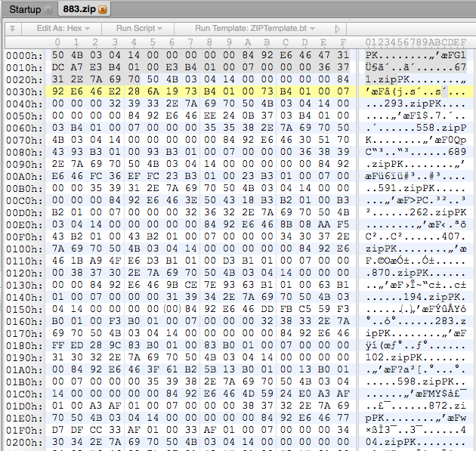The width and height of the screenshot is (476, 451).
Task: Click byte DC at start of row 0010h
Action: click(x=57, y=67)
